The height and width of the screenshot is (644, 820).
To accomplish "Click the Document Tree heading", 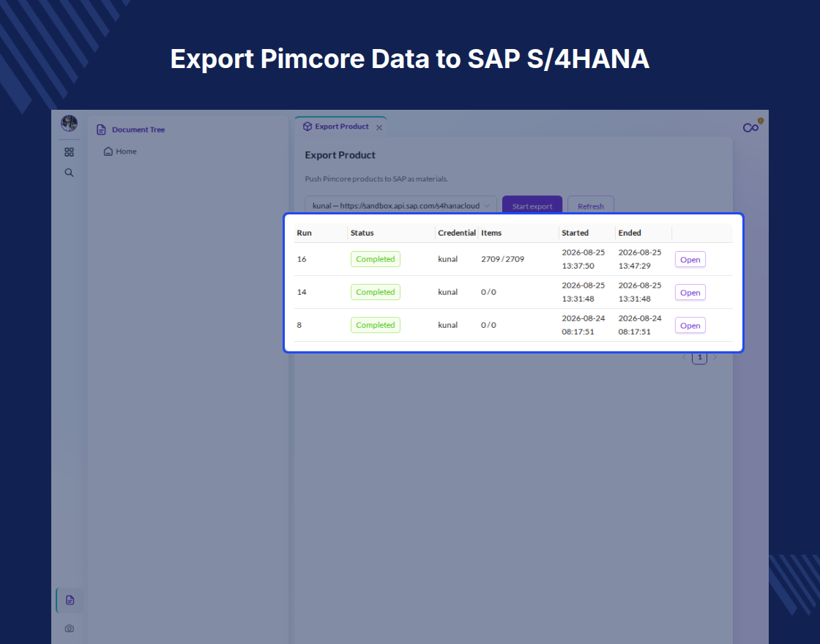I will click(138, 130).
